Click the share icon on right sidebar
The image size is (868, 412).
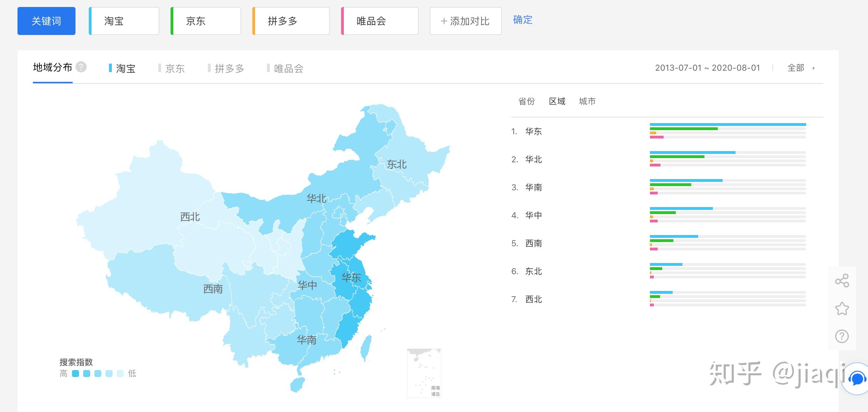tap(842, 280)
